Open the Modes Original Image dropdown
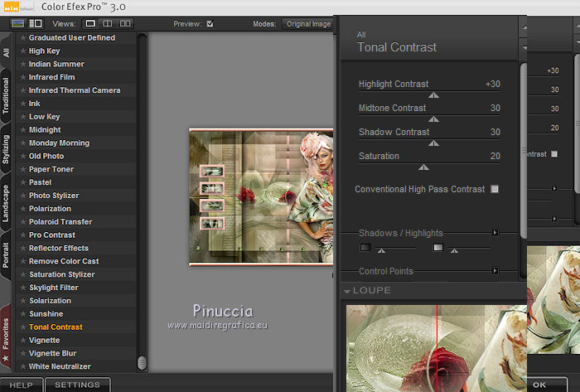The width and height of the screenshot is (580, 392). point(307,24)
